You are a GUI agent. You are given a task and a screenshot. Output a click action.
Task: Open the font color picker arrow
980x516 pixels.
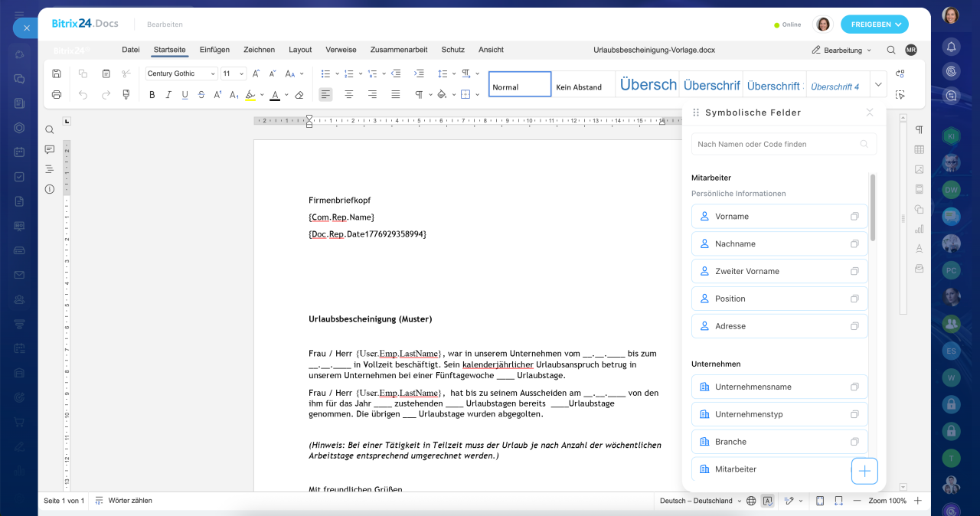tap(286, 95)
